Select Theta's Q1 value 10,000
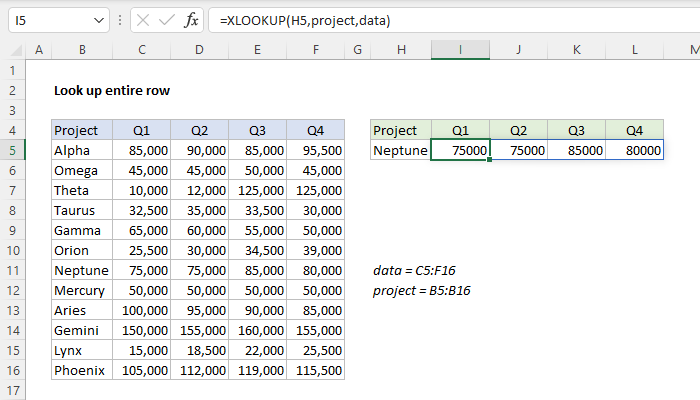This screenshot has height=400, width=700. 142,191
